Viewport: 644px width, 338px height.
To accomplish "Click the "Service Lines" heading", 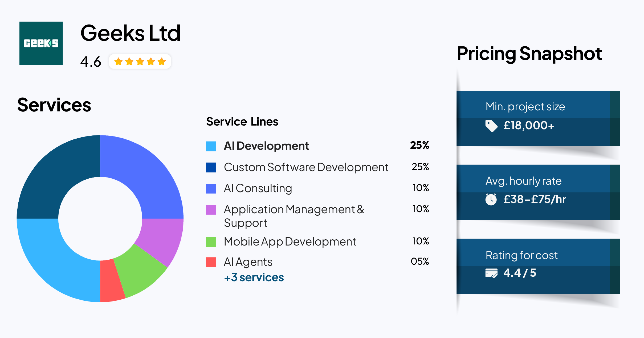I will click(242, 122).
